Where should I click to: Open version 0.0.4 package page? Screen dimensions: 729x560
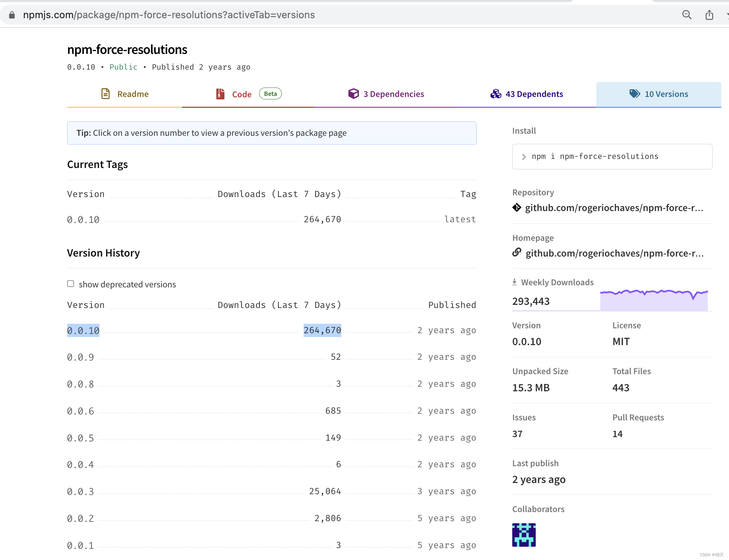pyautogui.click(x=81, y=464)
